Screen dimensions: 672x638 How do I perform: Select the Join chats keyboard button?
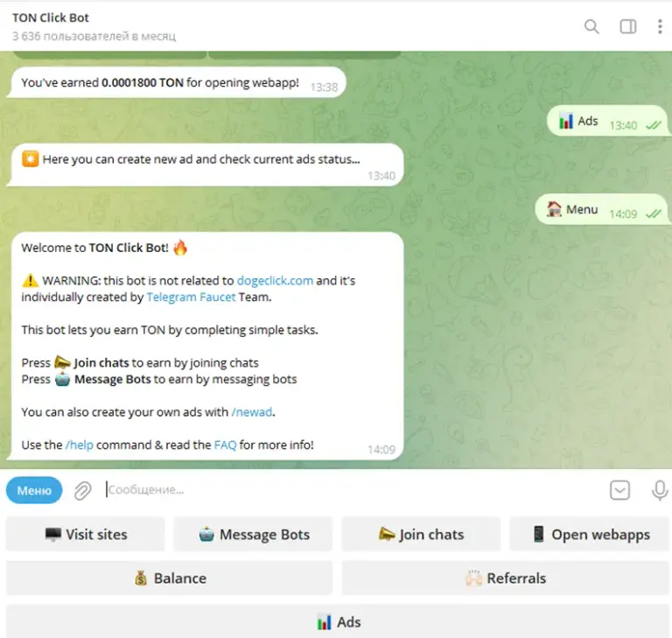coord(421,534)
